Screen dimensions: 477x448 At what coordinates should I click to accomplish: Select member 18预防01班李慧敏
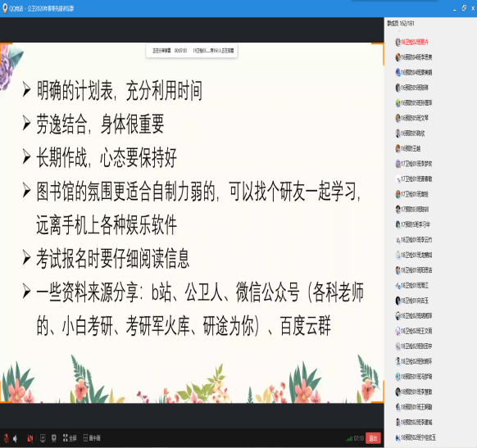413,391
